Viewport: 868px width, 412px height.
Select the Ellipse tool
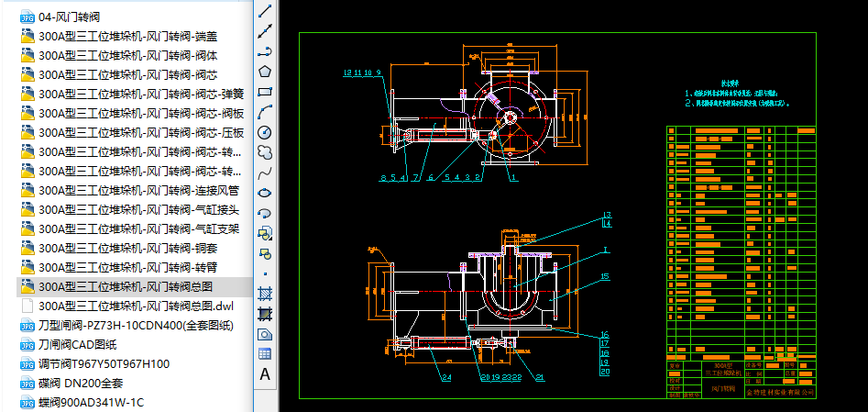265,193
